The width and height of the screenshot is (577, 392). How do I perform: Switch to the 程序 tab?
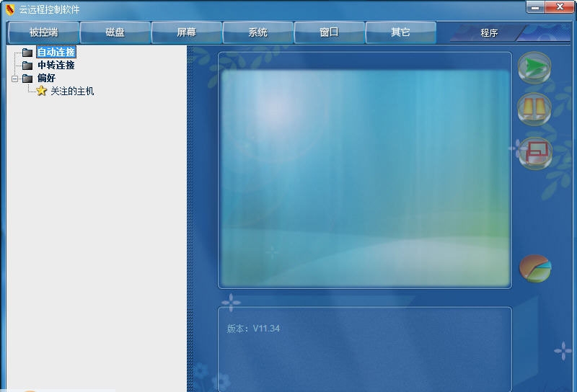489,33
